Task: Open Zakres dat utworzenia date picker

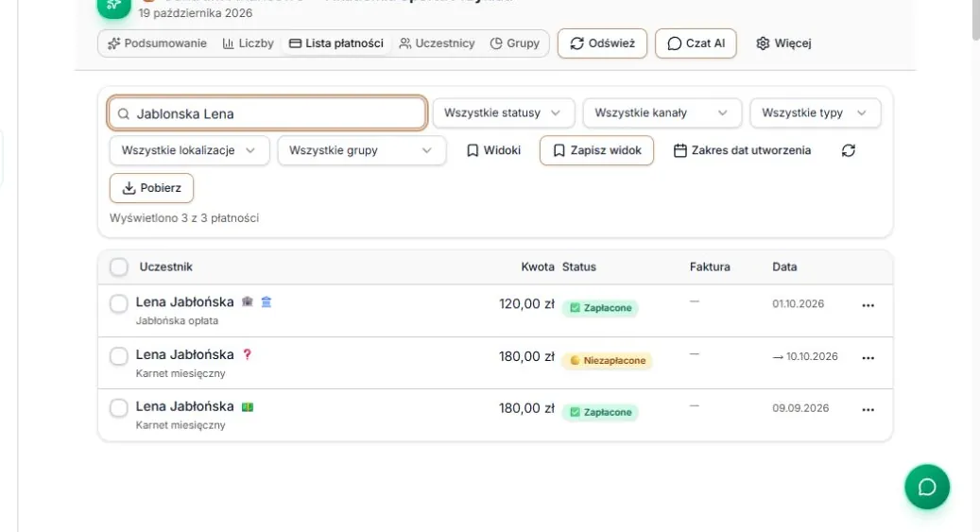Action: (x=742, y=150)
